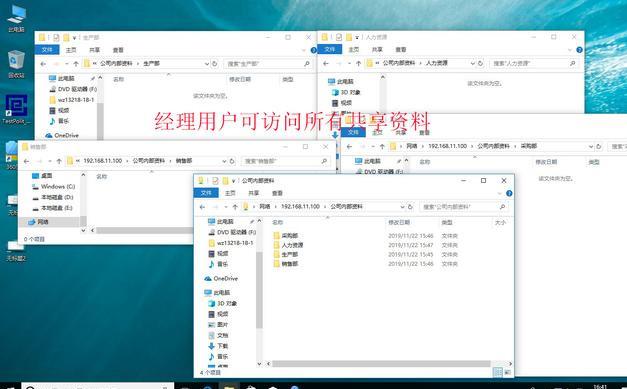Image resolution: width=627 pixels, height=389 pixels.
Task: Open the 文件 menu in 公司内部资料 window
Action: [206, 193]
